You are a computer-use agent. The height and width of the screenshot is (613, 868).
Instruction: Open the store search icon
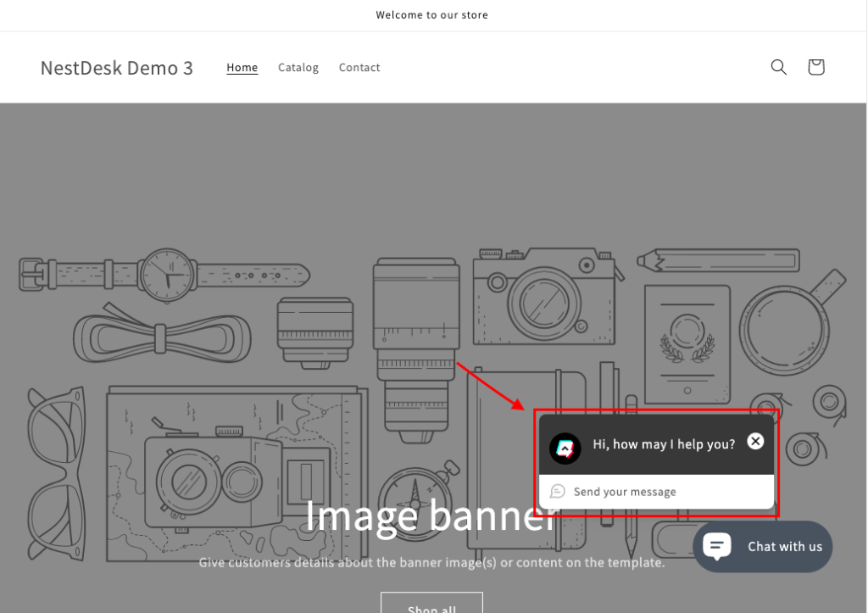coord(778,67)
